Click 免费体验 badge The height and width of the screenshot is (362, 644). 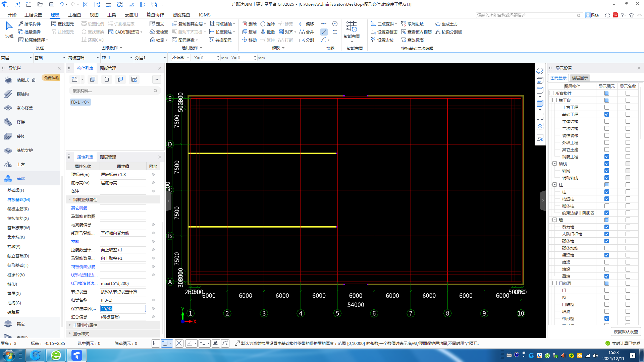tap(52, 78)
